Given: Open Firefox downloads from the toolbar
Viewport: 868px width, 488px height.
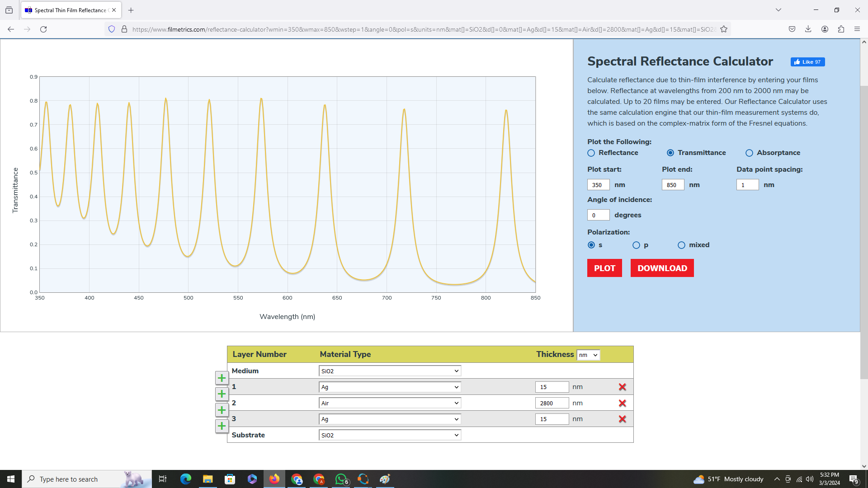Looking at the screenshot, I should 808,29.
